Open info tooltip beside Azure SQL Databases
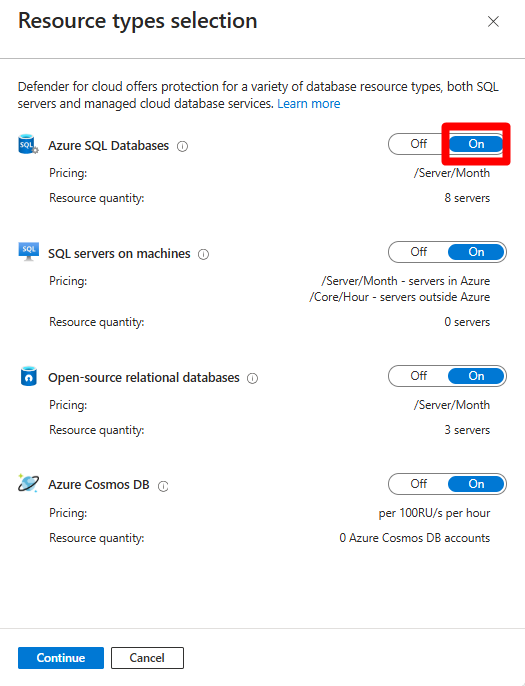The height and width of the screenshot is (686, 525). pos(182,147)
